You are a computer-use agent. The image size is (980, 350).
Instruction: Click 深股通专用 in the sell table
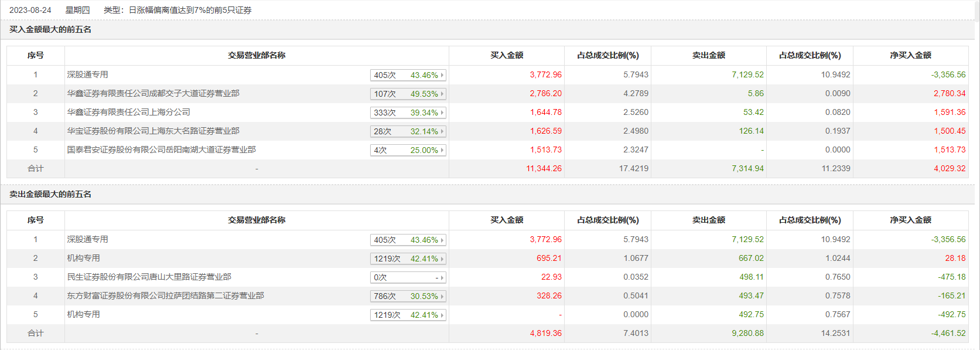87,239
